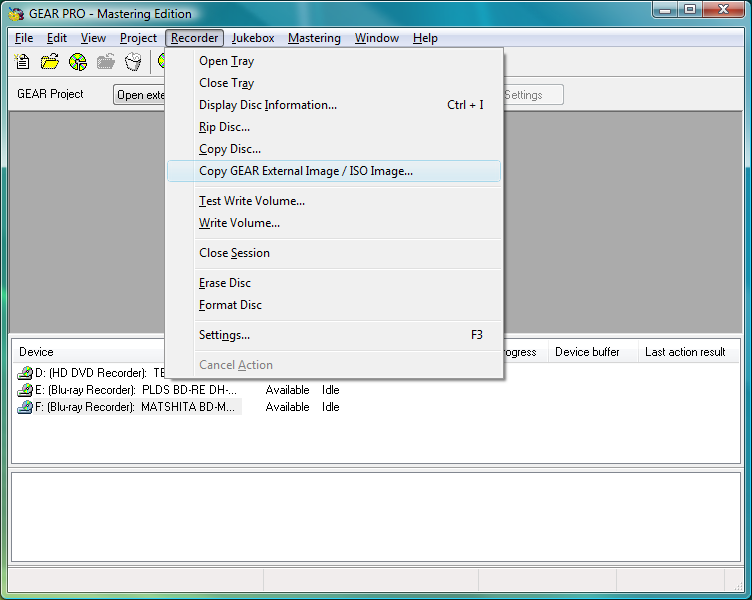The width and height of the screenshot is (752, 600).
Task: Select Copy GEAR External Image / ISO Image
Action: pyautogui.click(x=305, y=171)
